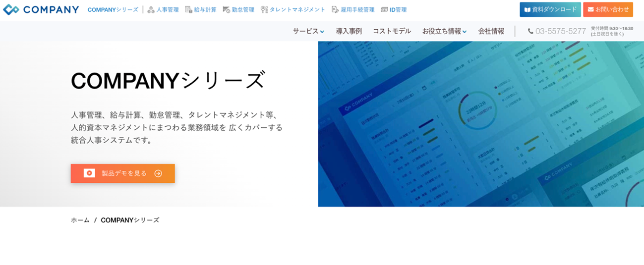Click the play icon on 製品デモを見る
The width and height of the screenshot is (644, 265).
click(x=89, y=173)
